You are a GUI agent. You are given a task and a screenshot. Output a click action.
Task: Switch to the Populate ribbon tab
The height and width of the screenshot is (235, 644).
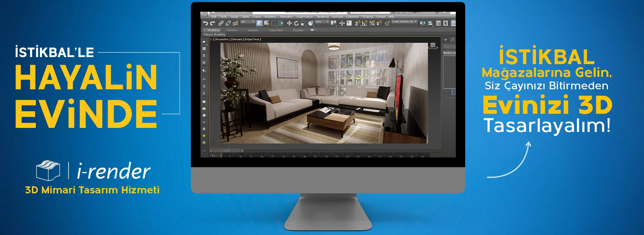(x=298, y=30)
